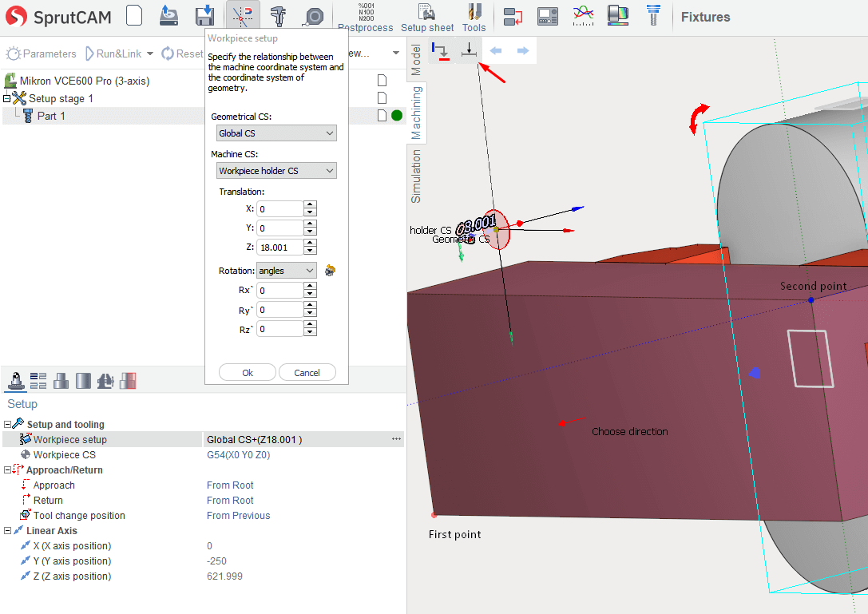Click Cancel in Workpiece setup dialog
This screenshot has height=614, width=868.
click(307, 373)
